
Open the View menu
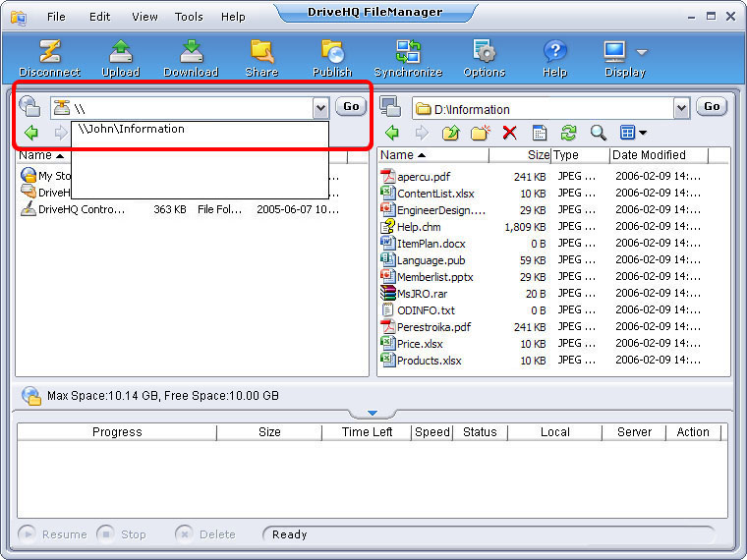pos(144,17)
